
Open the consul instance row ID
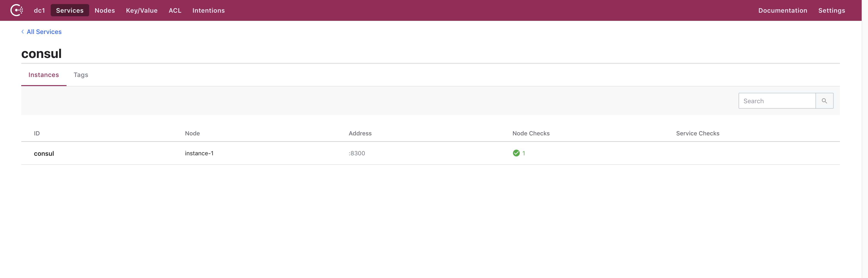pos(44,154)
